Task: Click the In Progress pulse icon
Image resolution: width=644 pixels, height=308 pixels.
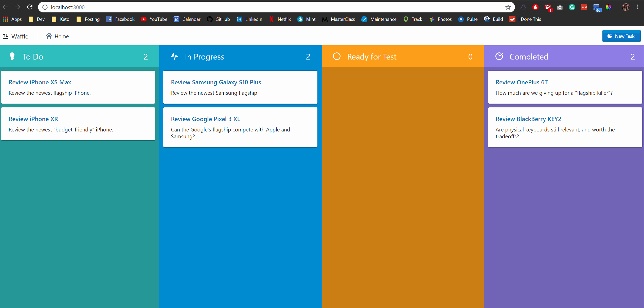Action: pos(174,56)
